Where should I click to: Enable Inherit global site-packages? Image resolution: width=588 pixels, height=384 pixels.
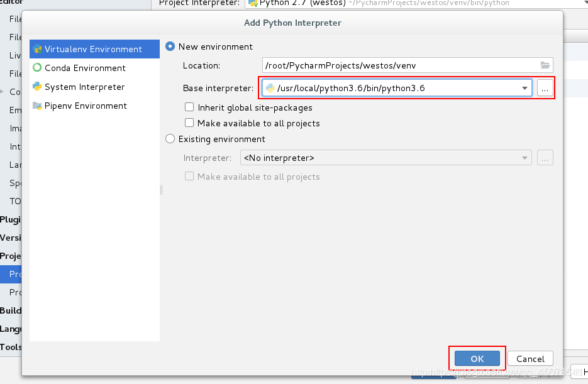[x=189, y=107]
